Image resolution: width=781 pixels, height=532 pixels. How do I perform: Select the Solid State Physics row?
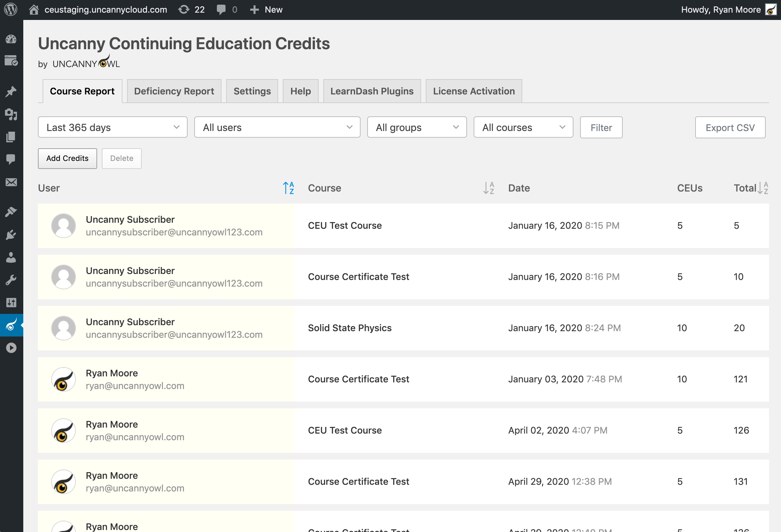click(x=350, y=328)
